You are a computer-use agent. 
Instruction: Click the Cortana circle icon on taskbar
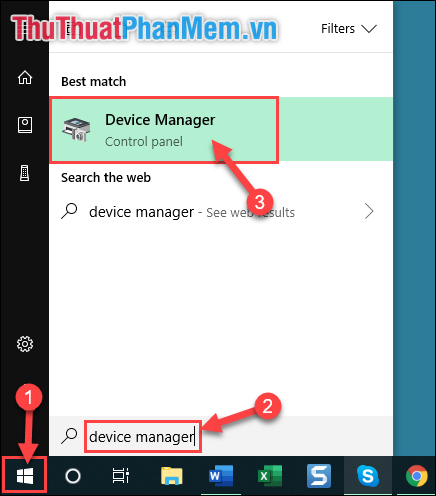73,476
